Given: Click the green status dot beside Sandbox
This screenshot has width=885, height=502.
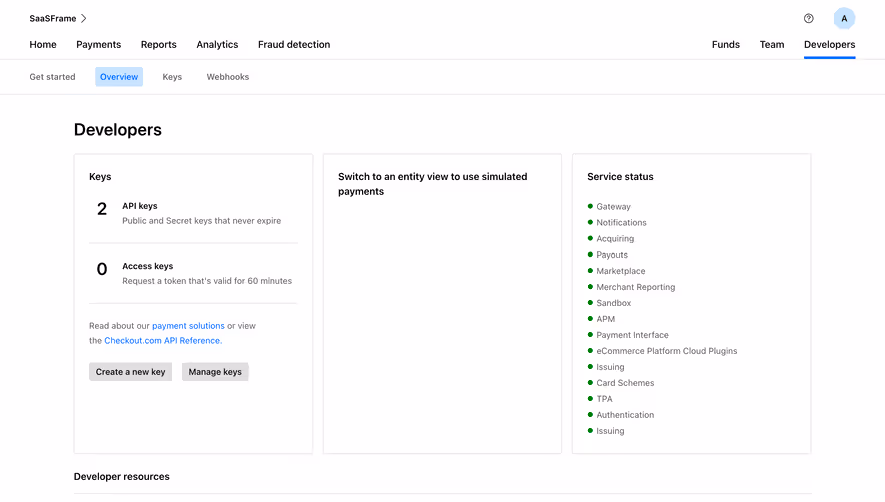Looking at the screenshot, I should pyautogui.click(x=590, y=303).
